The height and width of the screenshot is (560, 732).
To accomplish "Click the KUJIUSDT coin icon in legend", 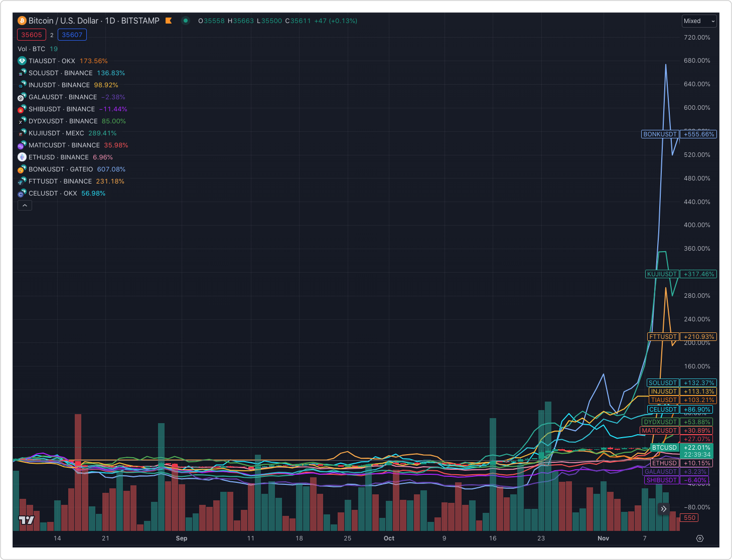I will (22, 133).
